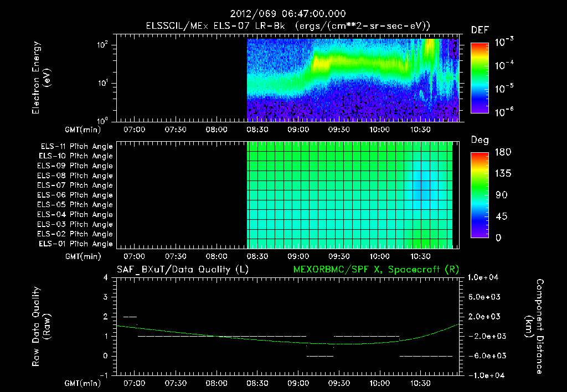Select the ELS-02 Pitch Angle row label
567x392 pixels.
75,234
